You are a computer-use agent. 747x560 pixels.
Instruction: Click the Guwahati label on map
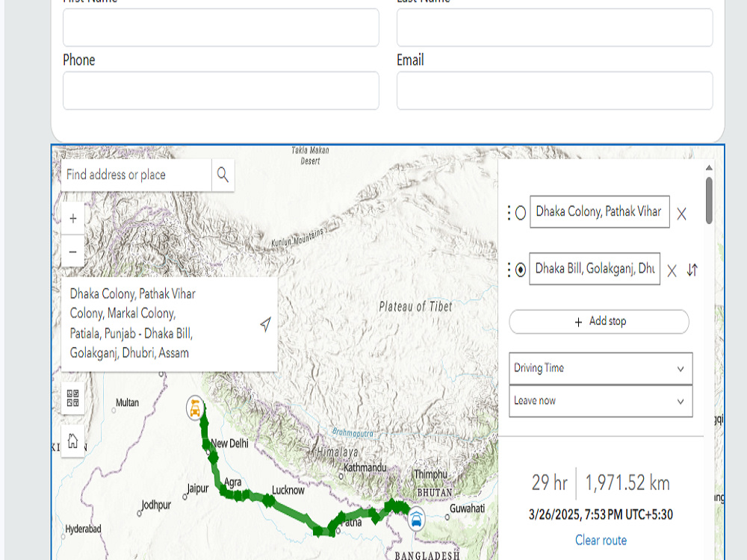tap(467, 508)
